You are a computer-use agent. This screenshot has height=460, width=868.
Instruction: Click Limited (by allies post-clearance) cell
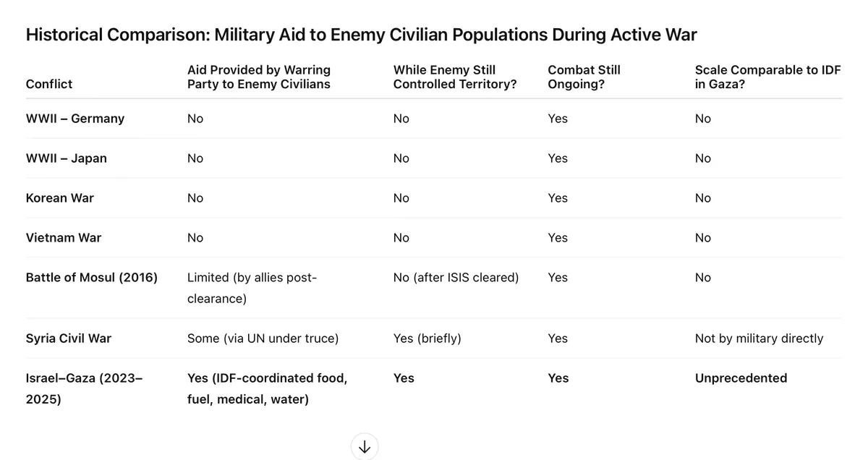coord(252,288)
